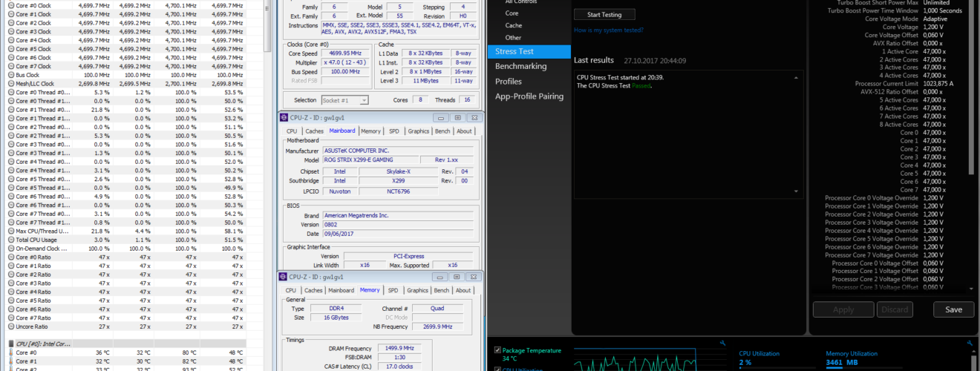Open SPD tab in lower Memory CPU-Z window

(x=393, y=291)
